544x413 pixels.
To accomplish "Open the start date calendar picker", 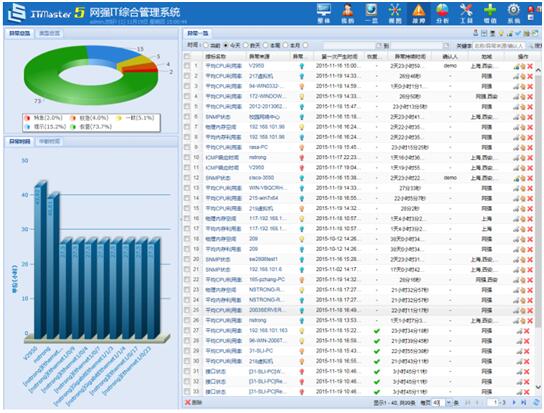I will [379, 45].
